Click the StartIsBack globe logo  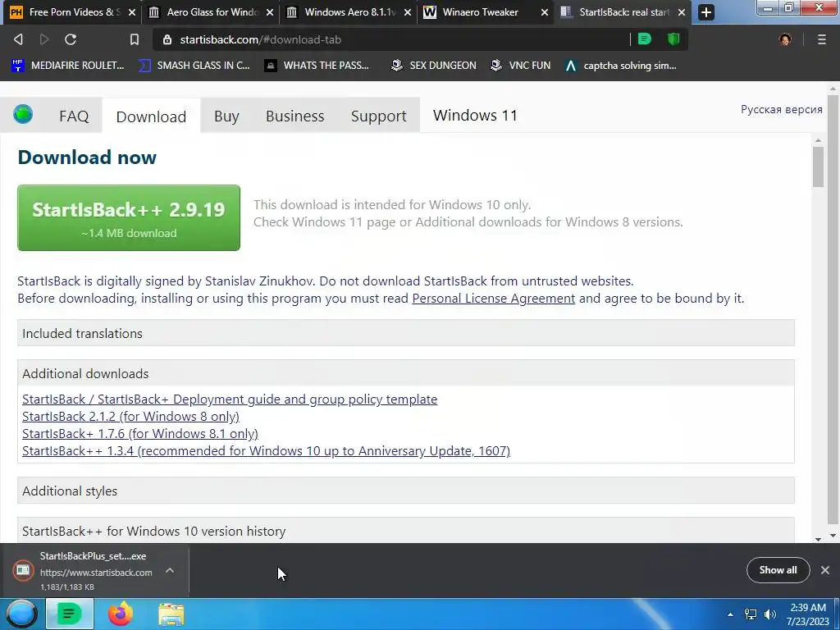pos(23,114)
